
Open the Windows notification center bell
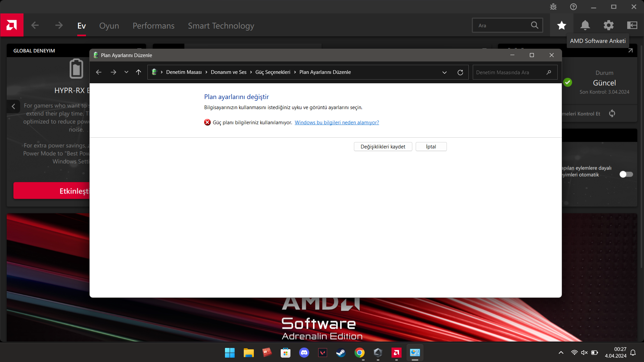point(633,353)
